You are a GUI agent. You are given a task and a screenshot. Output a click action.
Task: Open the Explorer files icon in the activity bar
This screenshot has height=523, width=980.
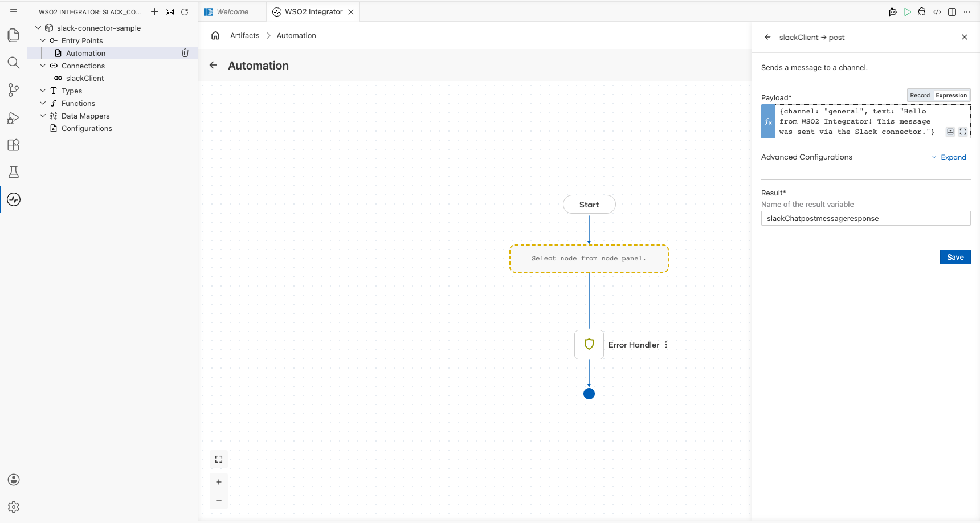(x=14, y=35)
